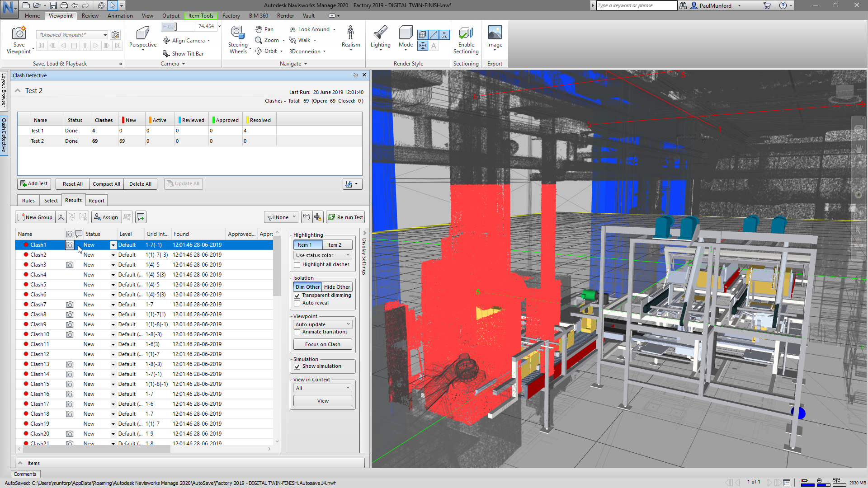Select the Clash7 row in results
This screenshot has height=488, width=868.
pyautogui.click(x=38, y=305)
